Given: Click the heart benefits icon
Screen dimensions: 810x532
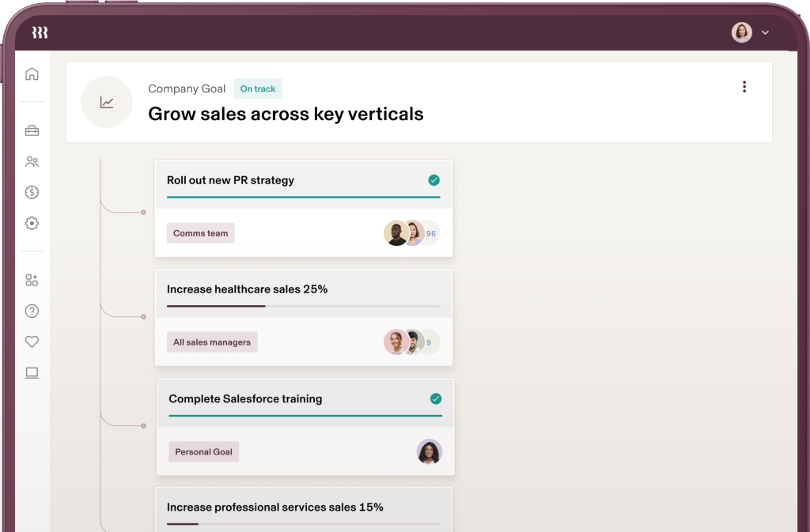Looking at the screenshot, I should click(x=32, y=341).
